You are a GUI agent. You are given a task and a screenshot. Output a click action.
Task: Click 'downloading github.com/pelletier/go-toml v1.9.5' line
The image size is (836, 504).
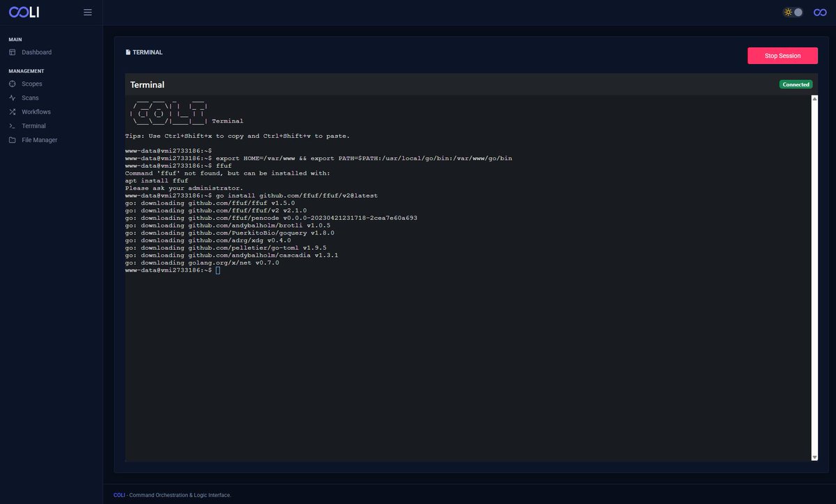tap(226, 247)
